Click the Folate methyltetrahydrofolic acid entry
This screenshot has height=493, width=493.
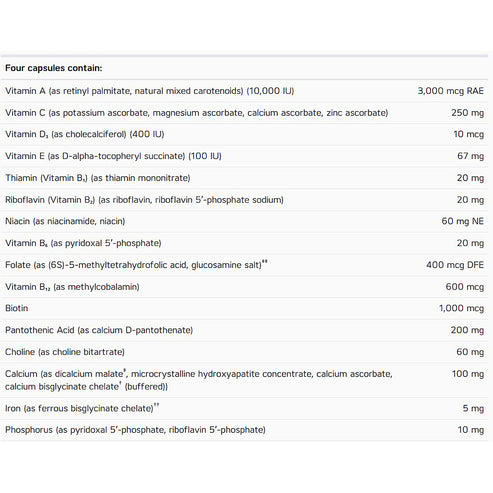tap(136, 265)
